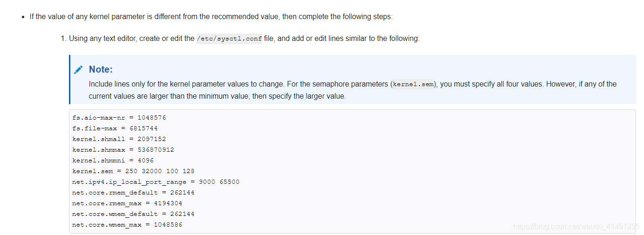Click step 1 'Using any text editor' text
This screenshot has width=644, height=235.
(126, 39)
